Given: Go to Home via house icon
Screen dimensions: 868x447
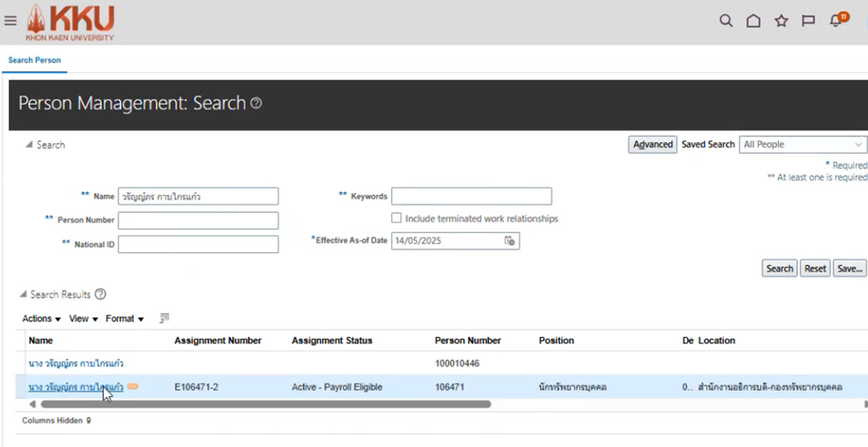Looking at the screenshot, I should click(753, 21).
